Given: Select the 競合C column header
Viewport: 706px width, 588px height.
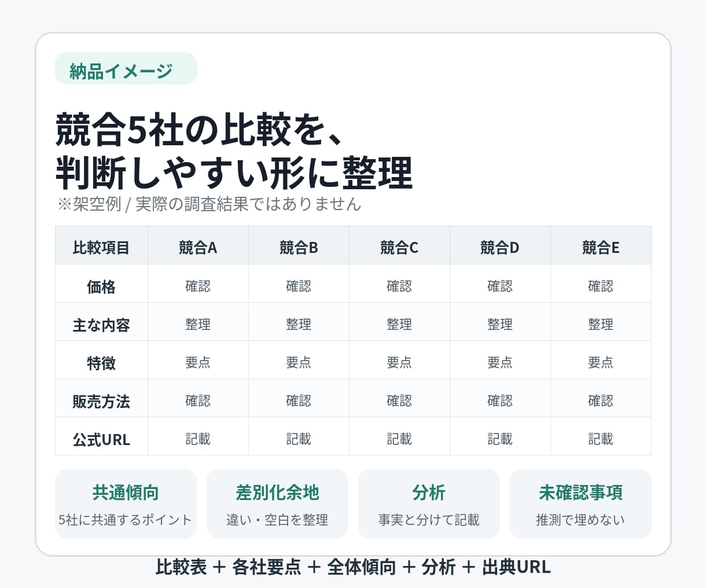Looking at the screenshot, I should (x=399, y=245).
